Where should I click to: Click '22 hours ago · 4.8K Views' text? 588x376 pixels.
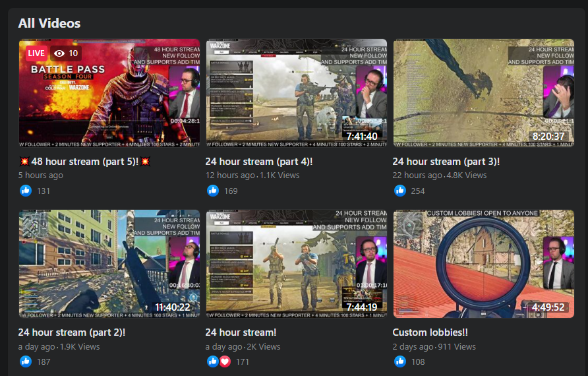point(440,175)
